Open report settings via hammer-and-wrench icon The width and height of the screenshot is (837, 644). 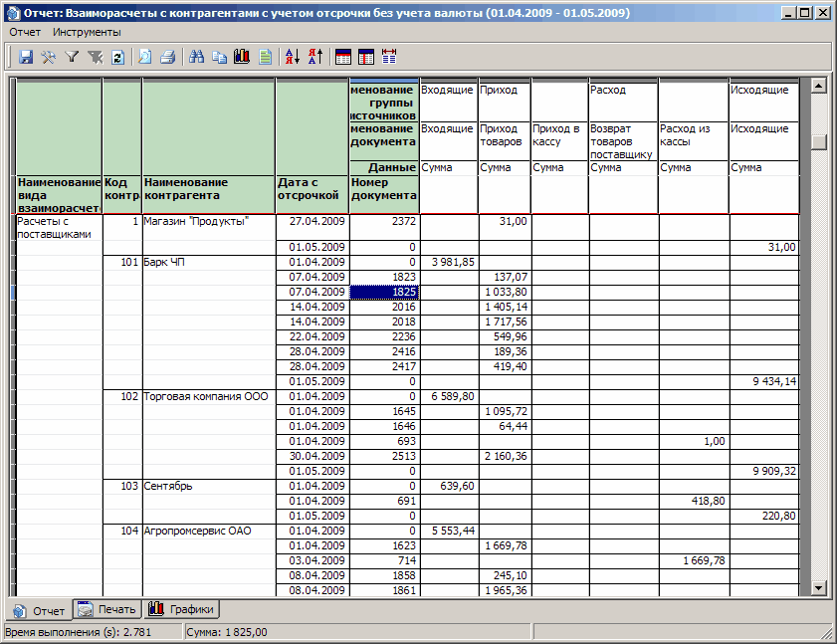coord(49,57)
